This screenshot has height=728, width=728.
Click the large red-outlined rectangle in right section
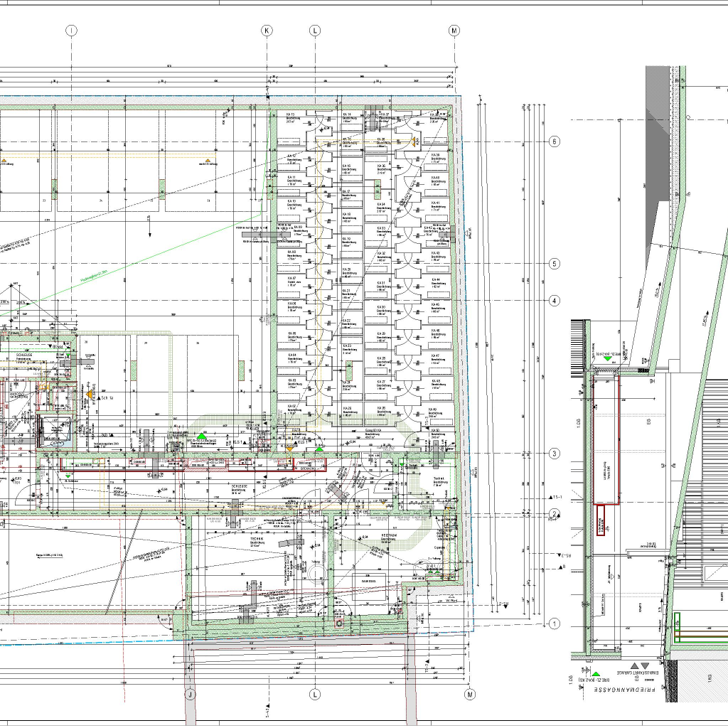(x=605, y=439)
